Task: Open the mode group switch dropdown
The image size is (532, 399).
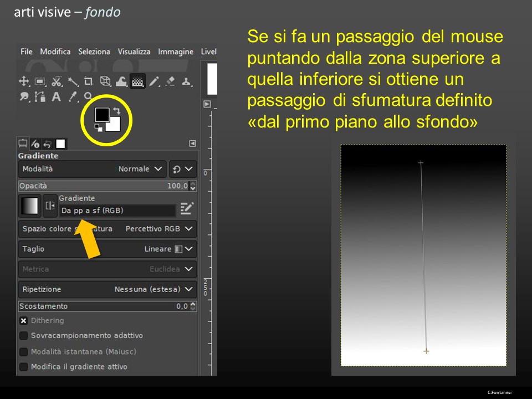Action: tap(183, 169)
